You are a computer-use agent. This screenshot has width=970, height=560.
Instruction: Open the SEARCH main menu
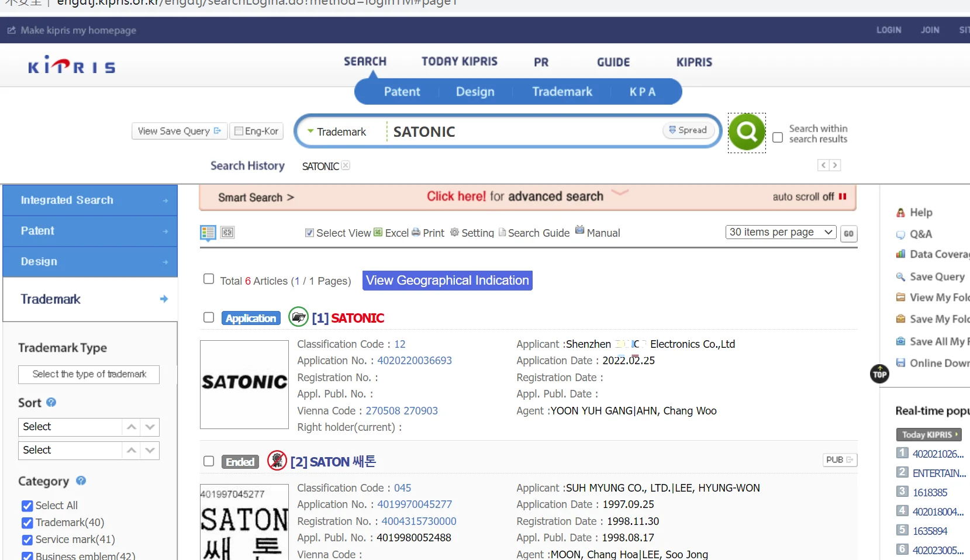click(x=365, y=61)
